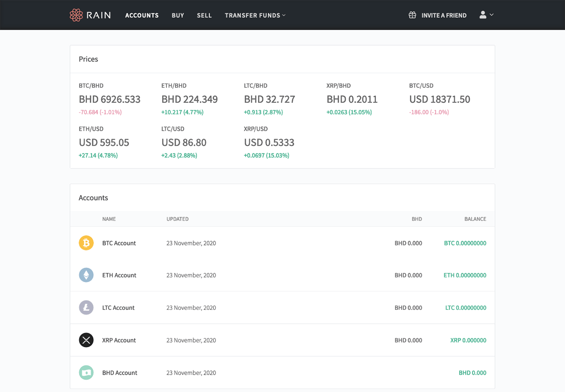This screenshot has height=392, width=565.
Task: Click the LTC/USD price USD 86.80
Action: [184, 143]
